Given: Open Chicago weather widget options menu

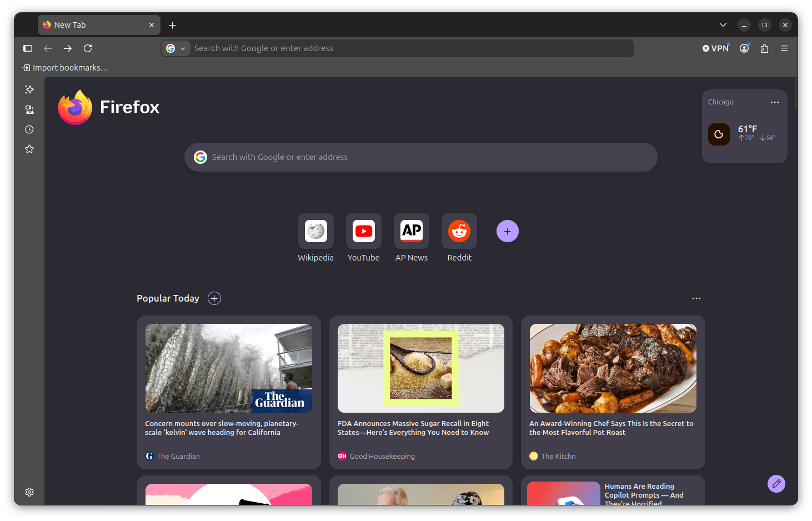Looking at the screenshot, I should coord(775,102).
